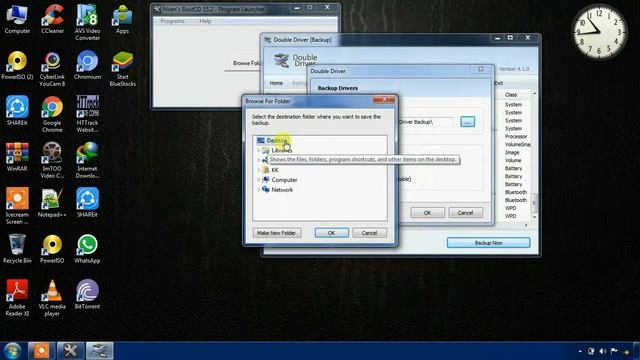Open Icecream Screen Recorder icon
640x360 pixels.
[x=17, y=206]
